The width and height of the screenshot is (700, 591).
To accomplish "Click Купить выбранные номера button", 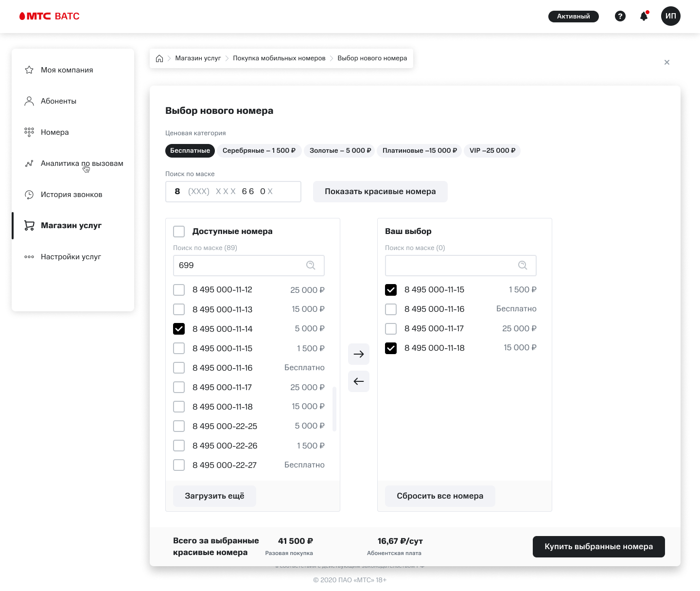I will [x=599, y=547].
